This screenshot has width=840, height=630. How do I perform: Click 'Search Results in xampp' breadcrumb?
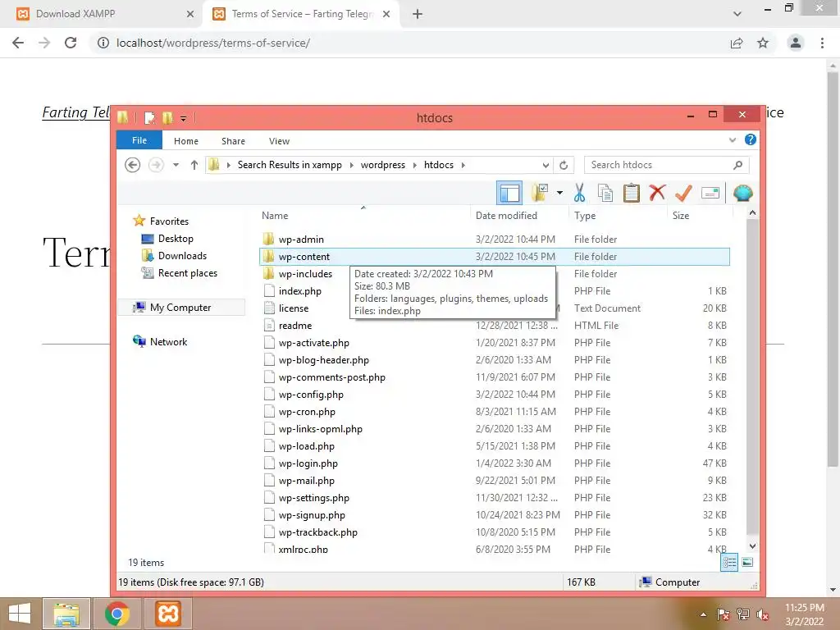[x=290, y=165]
